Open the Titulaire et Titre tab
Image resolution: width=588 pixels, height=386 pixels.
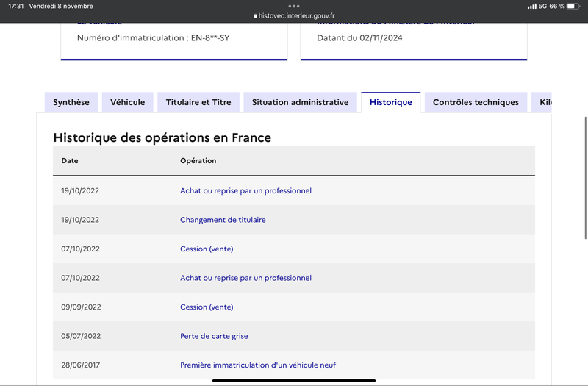click(198, 102)
